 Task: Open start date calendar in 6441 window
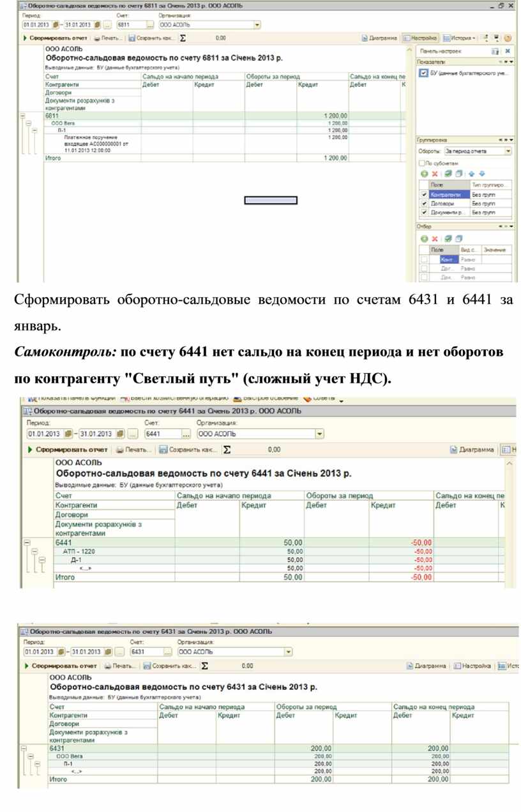[x=69, y=434]
